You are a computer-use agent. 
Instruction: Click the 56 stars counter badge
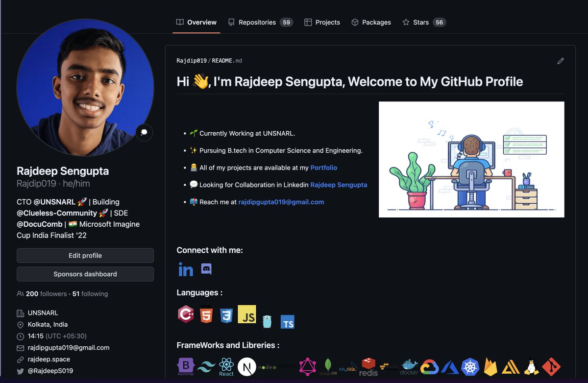pos(440,23)
